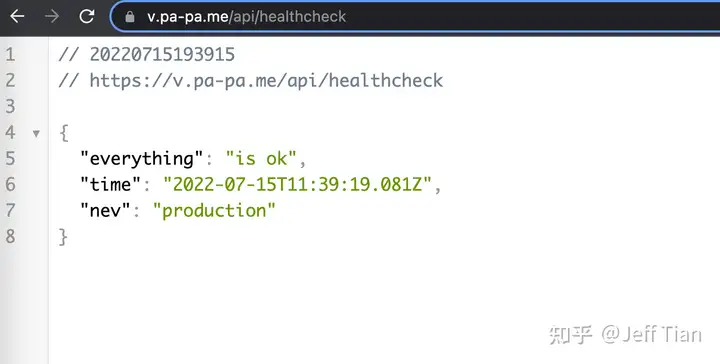Screen dimensions: 720x364
Task: Click the "production" string value
Action: click(214, 211)
